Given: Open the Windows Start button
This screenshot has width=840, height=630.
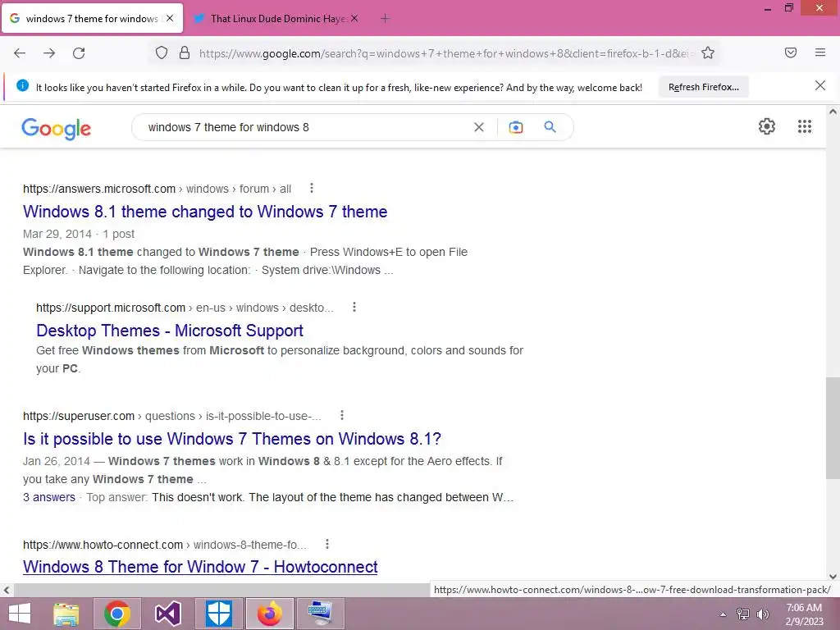Looking at the screenshot, I should (x=20, y=614).
